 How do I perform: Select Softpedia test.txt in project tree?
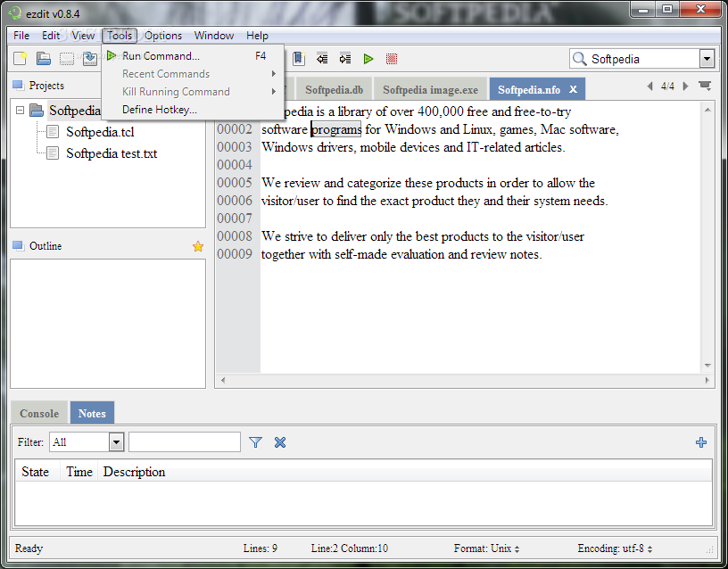pos(112,153)
